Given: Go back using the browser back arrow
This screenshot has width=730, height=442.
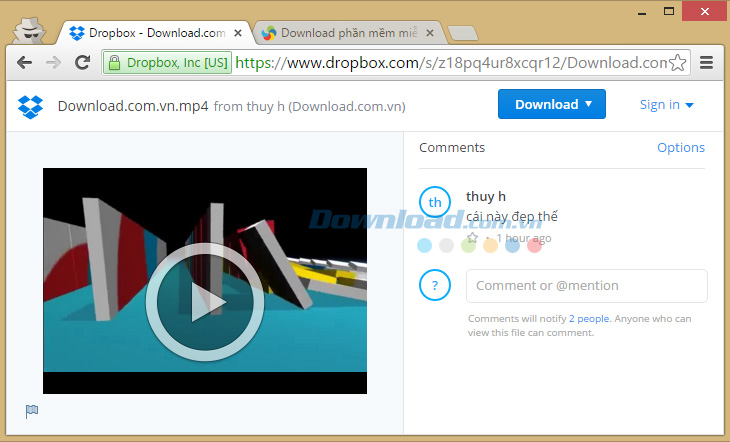Looking at the screenshot, I should pyautogui.click(x=24, y=62).
